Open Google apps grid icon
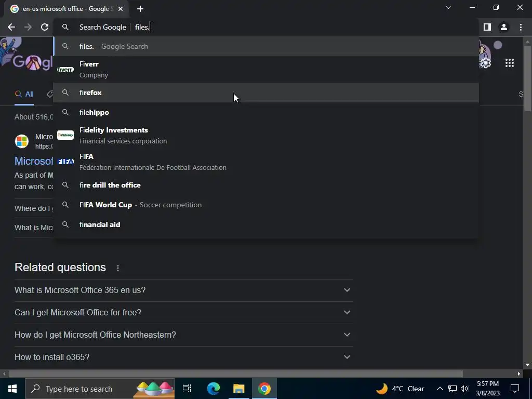The image size is (532, 399). pyautogui.click(x=510, y=63)
